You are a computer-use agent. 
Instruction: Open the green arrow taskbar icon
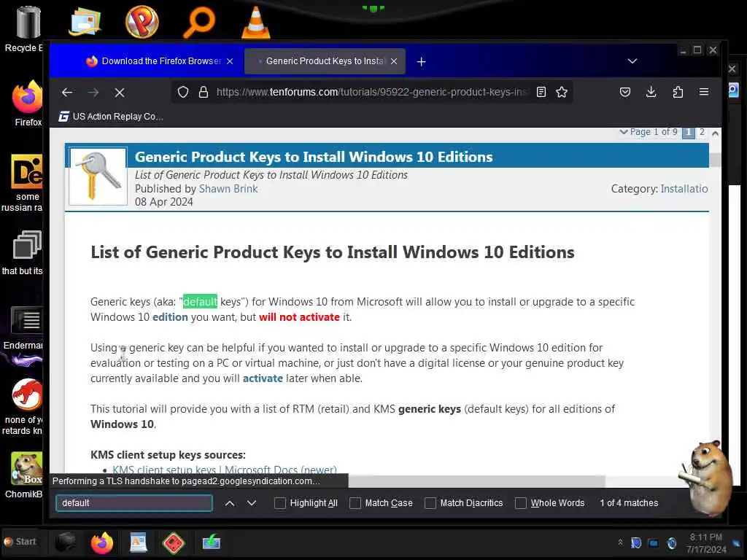211,542
